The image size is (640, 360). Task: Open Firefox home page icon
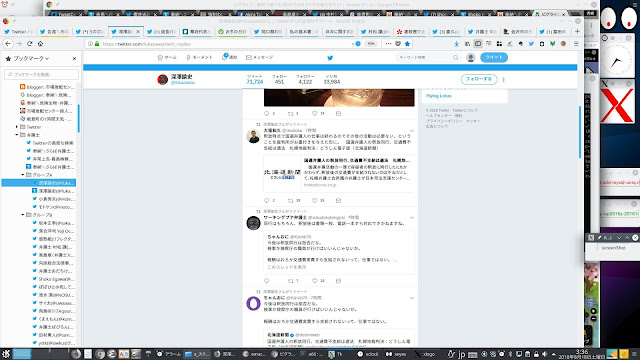click(x=40, y=44)
